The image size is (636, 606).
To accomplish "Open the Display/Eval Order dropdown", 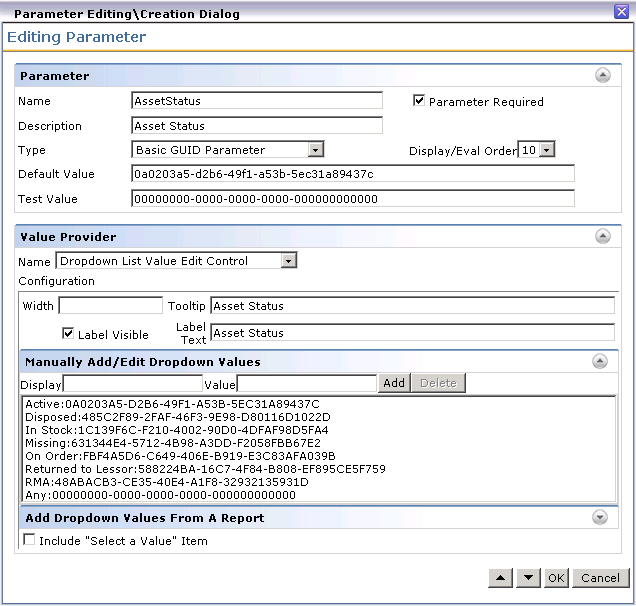I will point(546,150).
